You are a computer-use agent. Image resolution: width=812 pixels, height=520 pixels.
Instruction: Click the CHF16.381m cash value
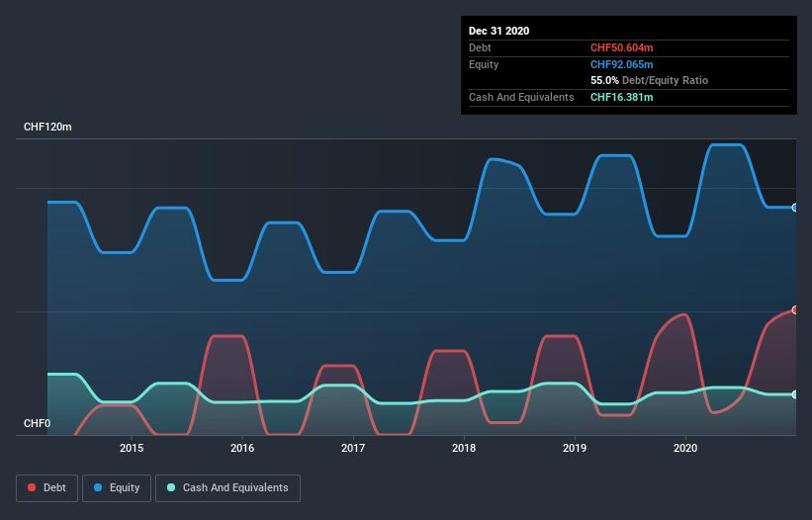click(x=622, y=97)
